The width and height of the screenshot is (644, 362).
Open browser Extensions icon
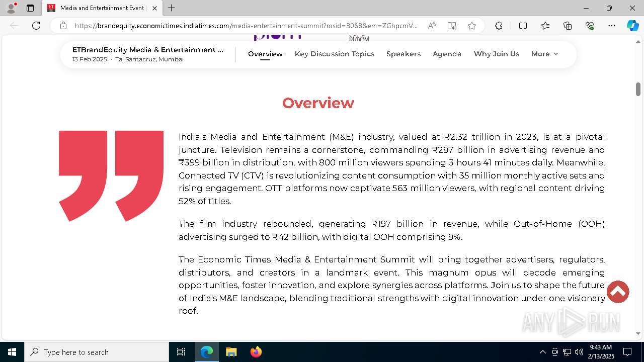pyautogui.click(x=499, y=26)
